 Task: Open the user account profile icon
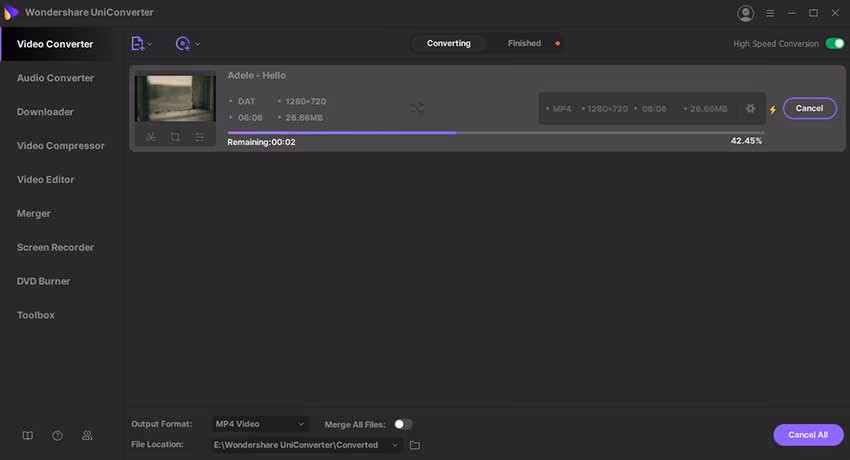click(x=745, y=13)
